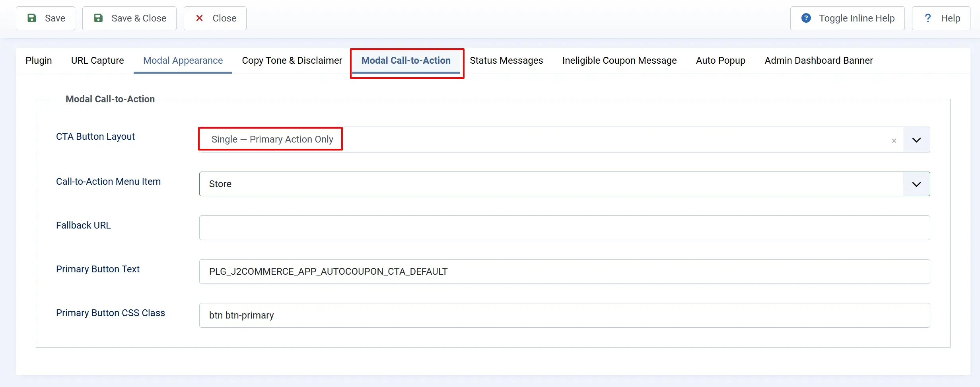Click into the Primary Button Text field
Image resolution: width=980 pixels, height=387 pixels.
[564, 272]
